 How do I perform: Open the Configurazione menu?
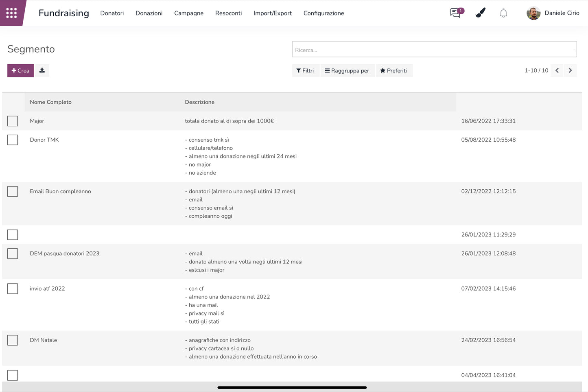[324, 13]
